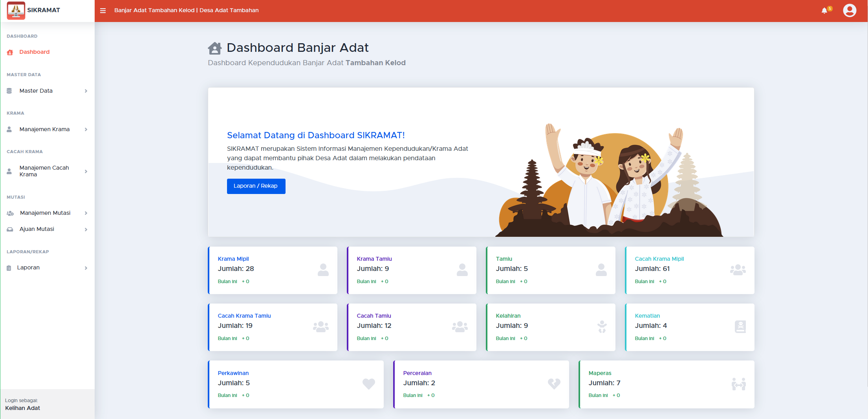Open the user profile avatar icon
This screenshot has height=419, width=868.
pos(850,11)
